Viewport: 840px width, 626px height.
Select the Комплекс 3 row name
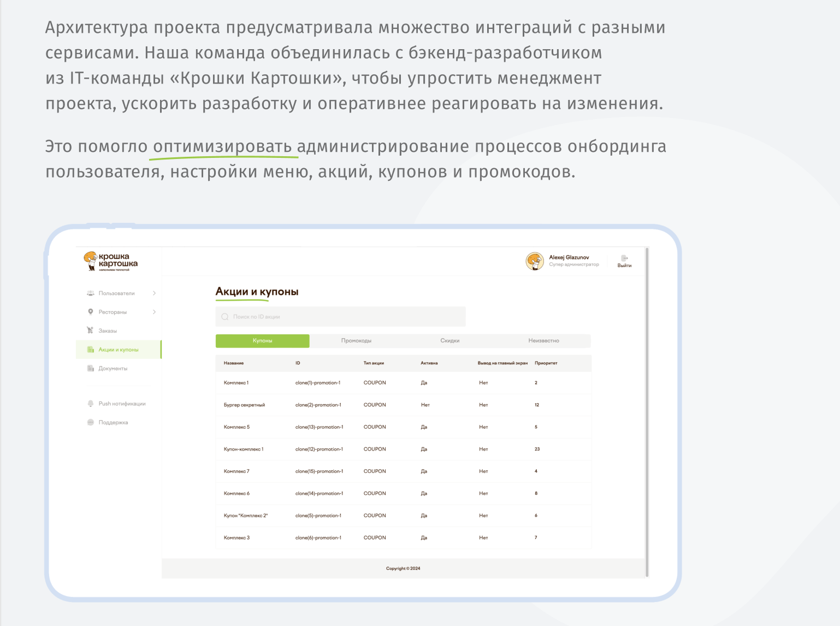pos(236,538)
